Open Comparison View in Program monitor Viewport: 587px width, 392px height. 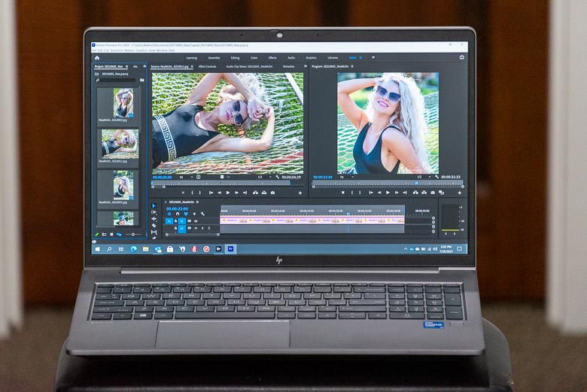pyautogui.click(x=441, y=193)
